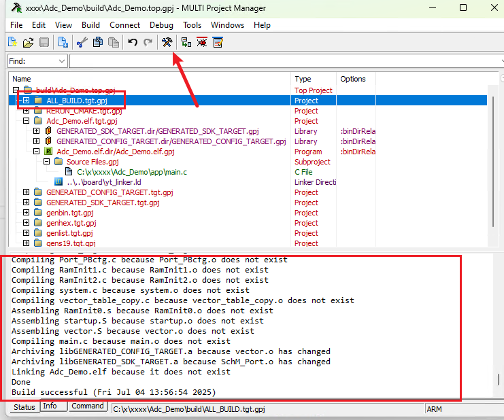Image resolution: width=504 pixels, height=420 pixels.
Task: Click the Paste toolbar icon
Action: (x=113, y=42)
